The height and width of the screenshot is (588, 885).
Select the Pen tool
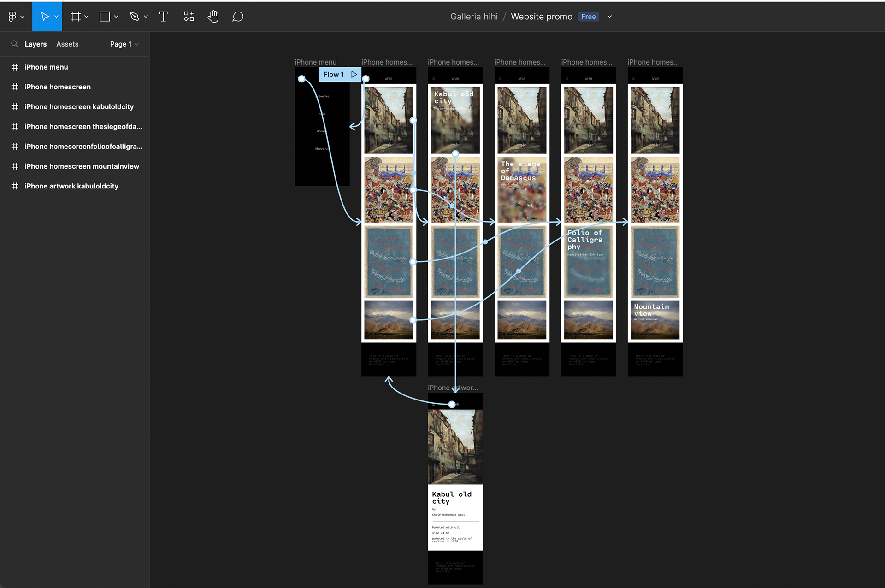[x=135, y=17]
